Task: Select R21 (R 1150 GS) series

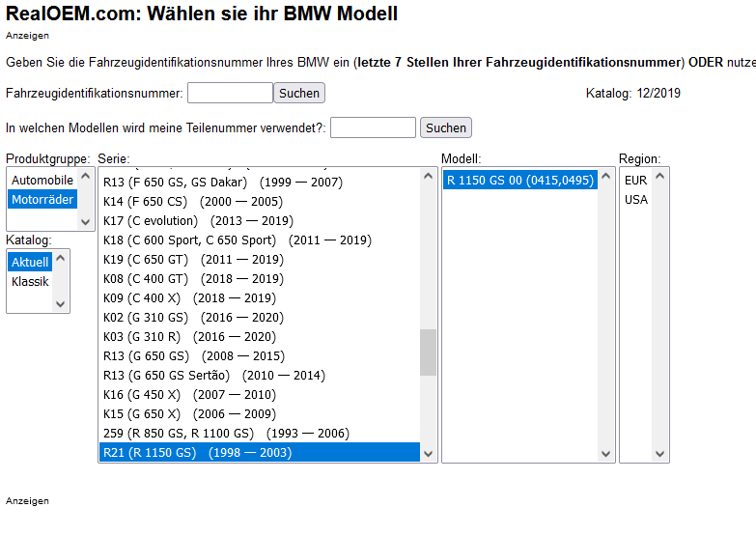Action: [x=260, y=453]
